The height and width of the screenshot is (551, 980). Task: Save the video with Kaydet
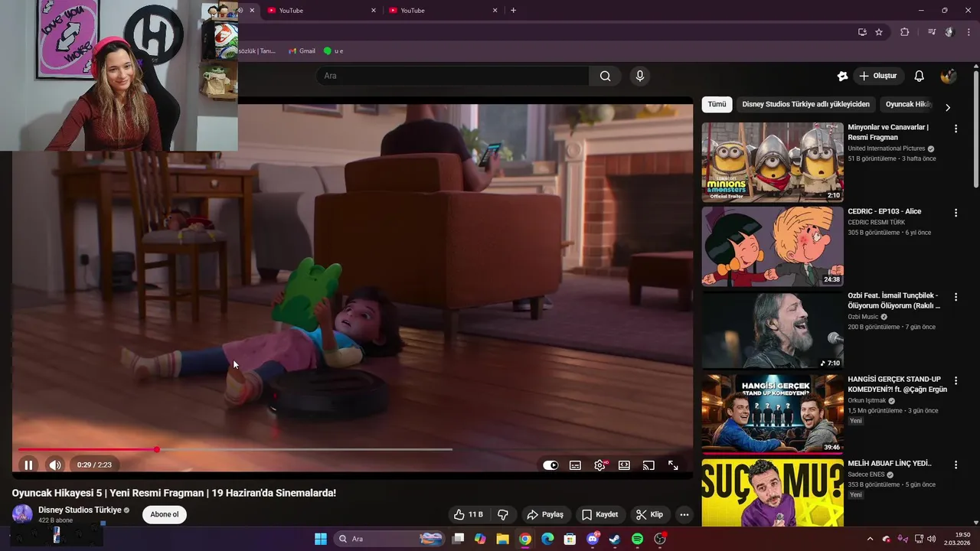(x=599, y=514)
